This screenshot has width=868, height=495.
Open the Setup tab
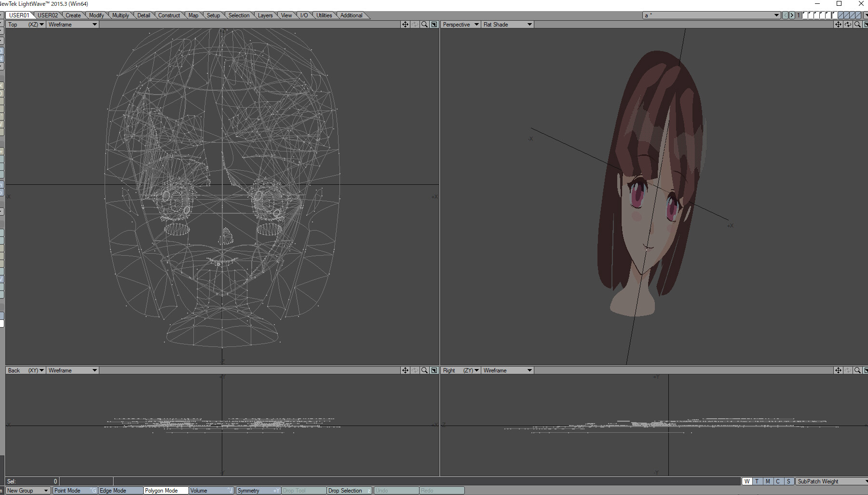click(213, 15)
